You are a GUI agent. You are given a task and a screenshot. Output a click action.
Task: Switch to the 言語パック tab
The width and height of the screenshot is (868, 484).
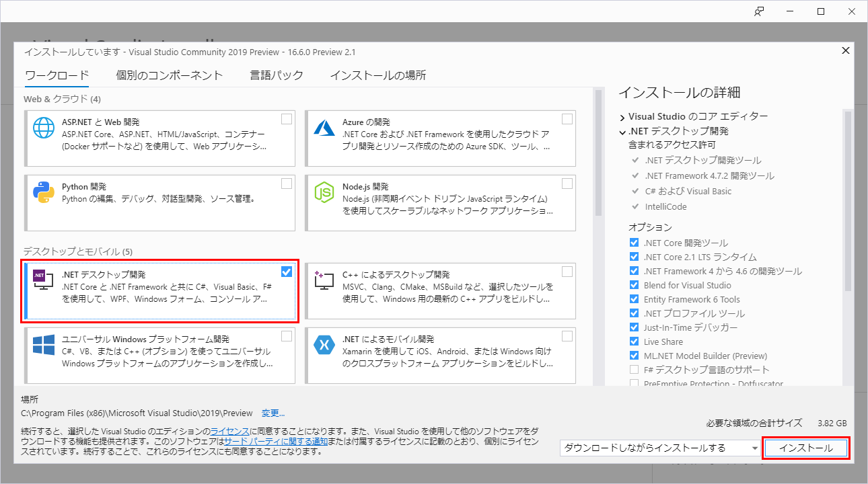[x=277, y=75]
